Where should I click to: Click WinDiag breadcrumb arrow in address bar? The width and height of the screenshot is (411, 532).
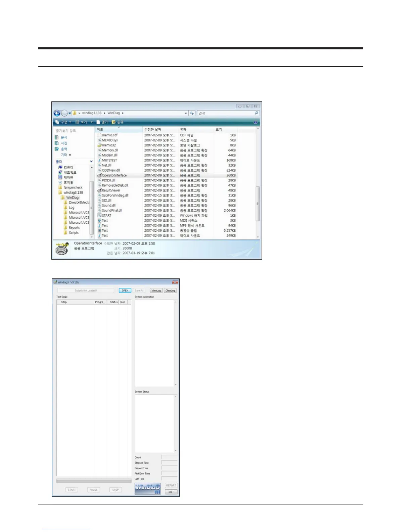click(x=123, y=113)
